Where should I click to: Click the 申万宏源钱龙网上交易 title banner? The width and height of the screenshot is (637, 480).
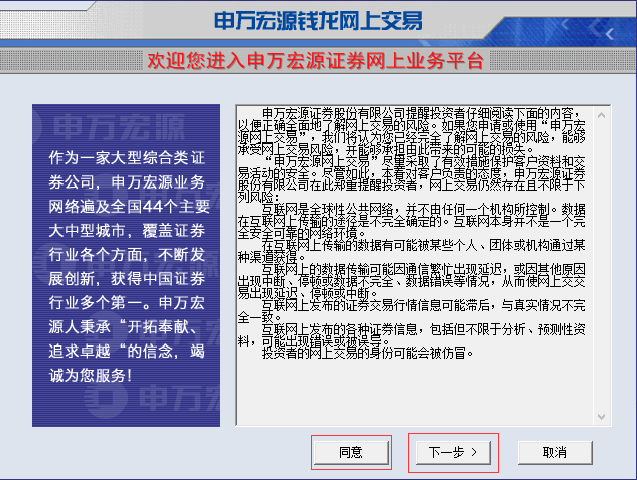318,20
